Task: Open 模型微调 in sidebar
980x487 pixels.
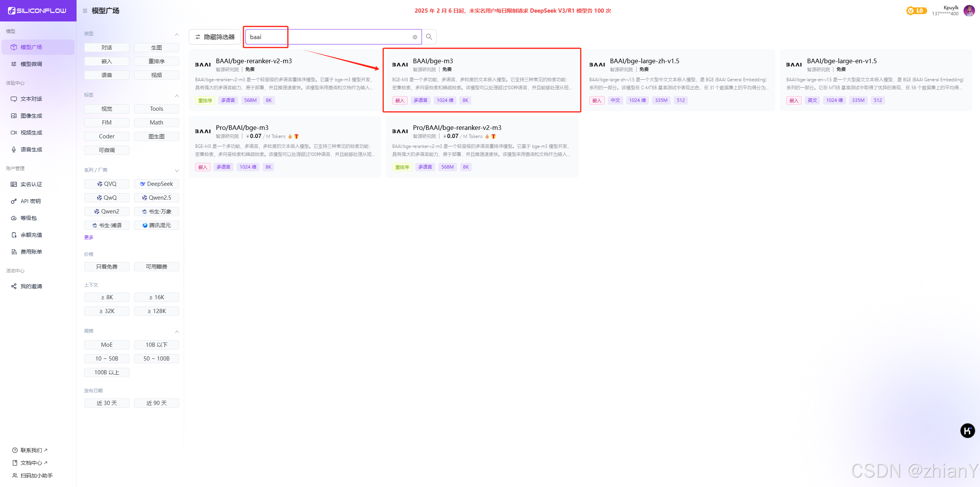Action: [31, 64]
